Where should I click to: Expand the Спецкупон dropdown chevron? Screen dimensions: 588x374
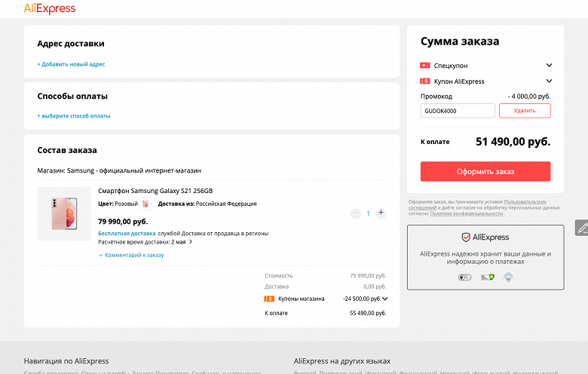click(549, 66)
